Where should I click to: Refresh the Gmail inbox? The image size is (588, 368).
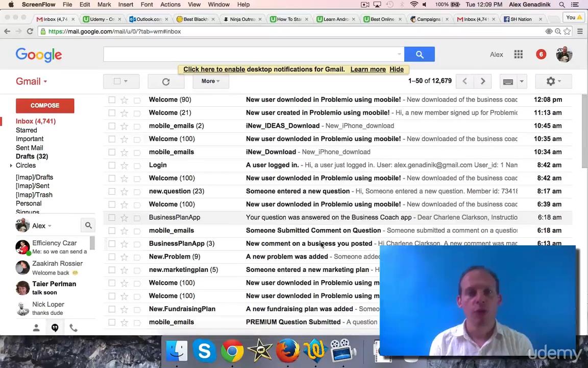click(x=166, y=81)
